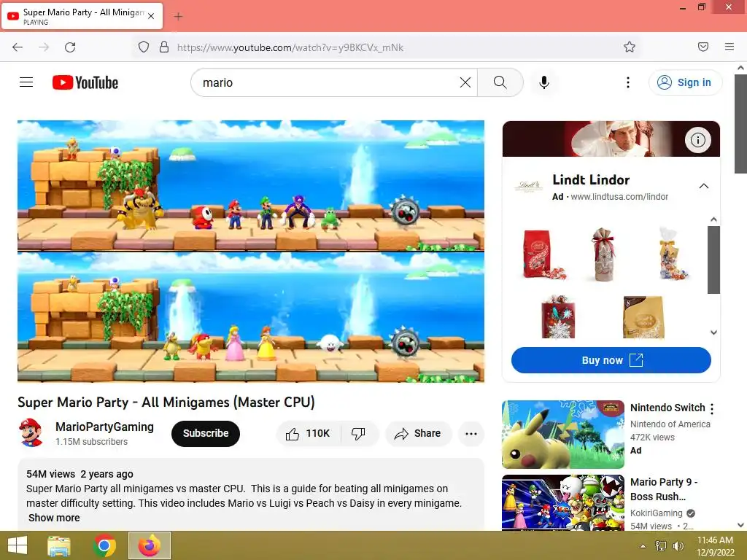747x560 pixels.
Task: Search with your voice microphone
Action: click(543, 82)
